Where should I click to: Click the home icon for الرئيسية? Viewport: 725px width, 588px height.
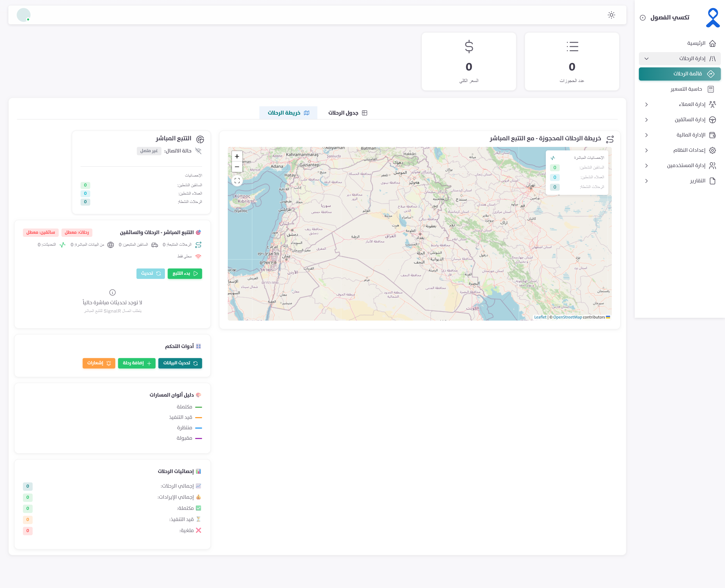click(x=712, y=43)
